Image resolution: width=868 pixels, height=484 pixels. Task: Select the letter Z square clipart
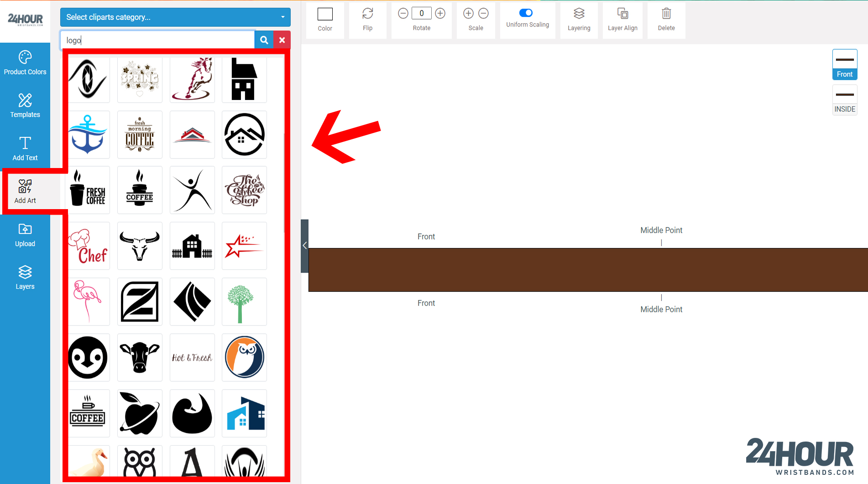pyautogui.click(x=140, y=302)
